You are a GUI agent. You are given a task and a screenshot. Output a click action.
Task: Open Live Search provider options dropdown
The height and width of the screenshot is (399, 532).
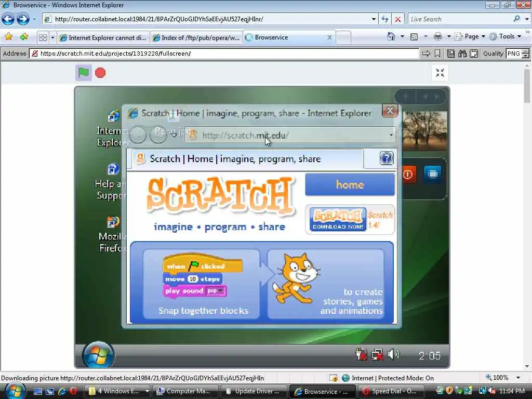pyautogui.click(x=527, y=19)
